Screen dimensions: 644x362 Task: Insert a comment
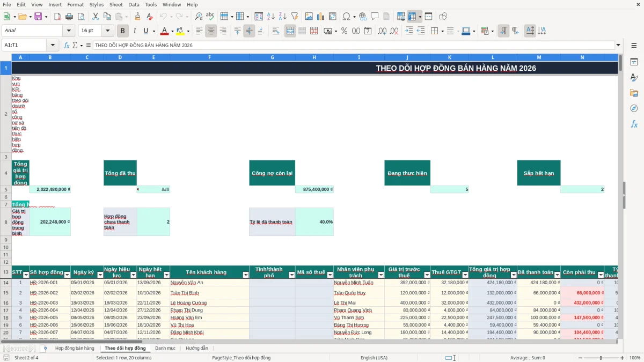point(375,17)
